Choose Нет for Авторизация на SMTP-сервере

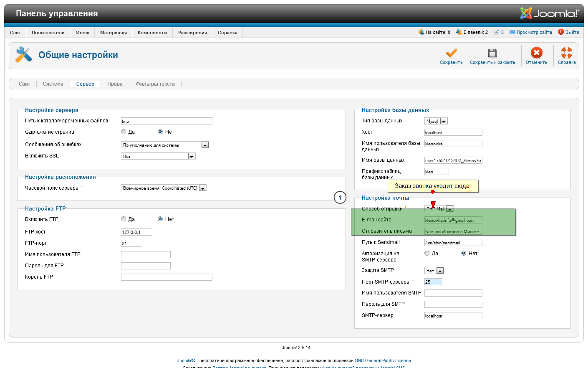point(464,253)
